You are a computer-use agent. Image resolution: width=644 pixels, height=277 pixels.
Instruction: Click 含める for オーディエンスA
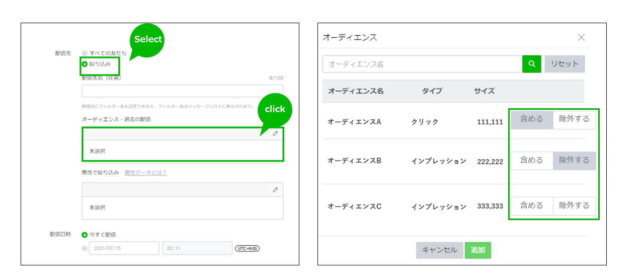coord(531,119)
